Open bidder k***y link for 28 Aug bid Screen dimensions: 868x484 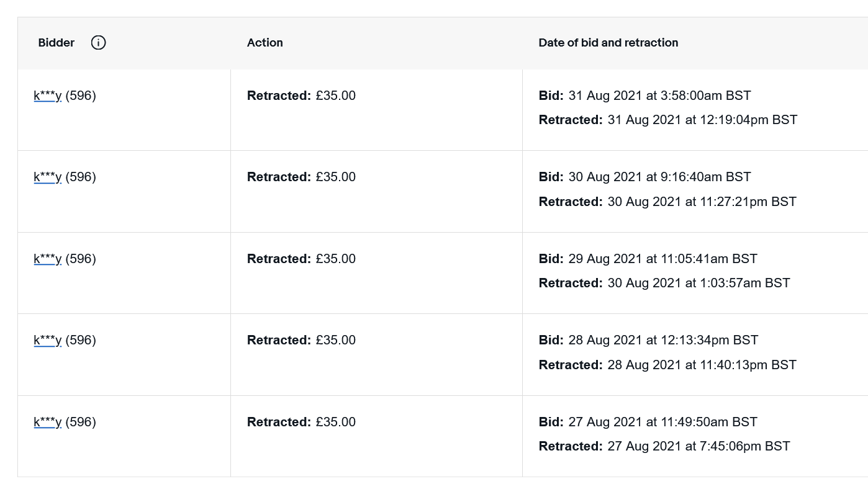pyautogui.click(x=48, y=341)
